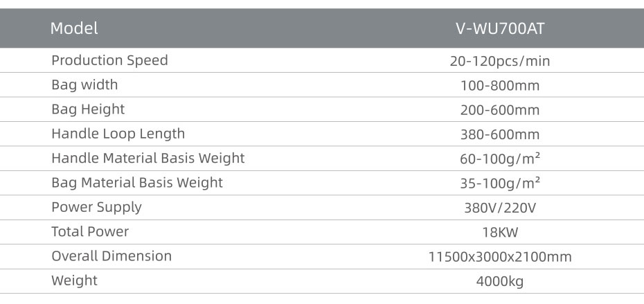
Task: Click Bag Material Basis Weight label
Action: click(x=137, y=183)
